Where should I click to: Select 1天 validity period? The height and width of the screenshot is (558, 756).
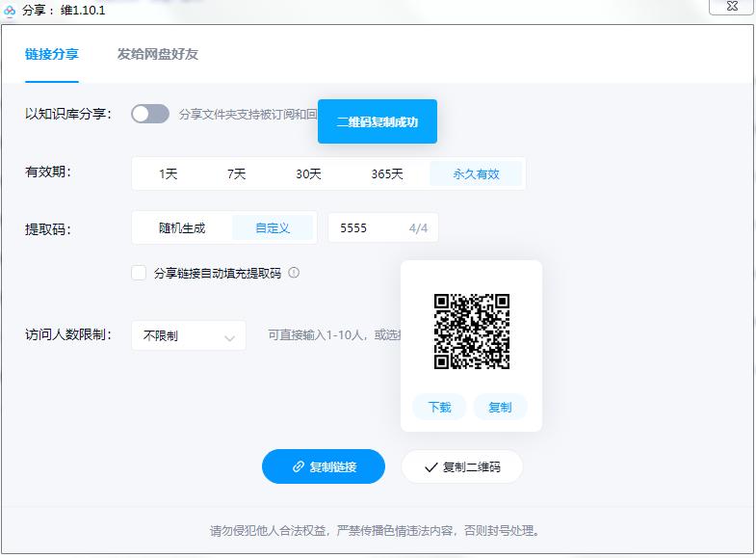click(169, 173)
